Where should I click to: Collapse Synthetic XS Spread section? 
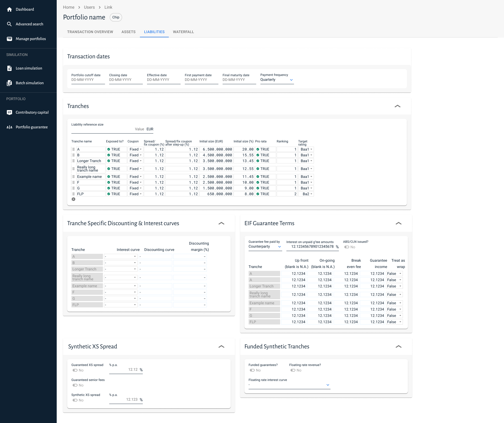click(x=221, y=347)
